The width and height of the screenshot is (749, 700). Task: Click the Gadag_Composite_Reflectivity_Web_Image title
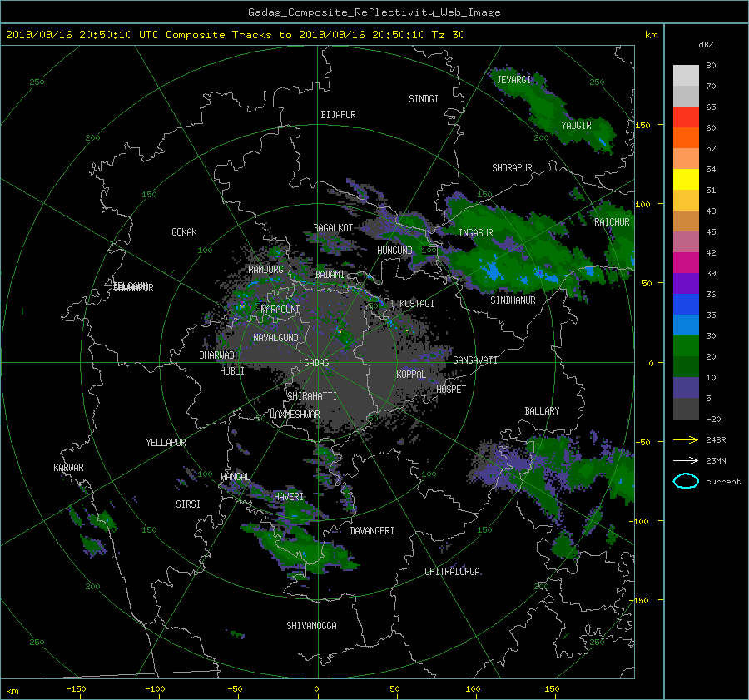pos(374,12)
